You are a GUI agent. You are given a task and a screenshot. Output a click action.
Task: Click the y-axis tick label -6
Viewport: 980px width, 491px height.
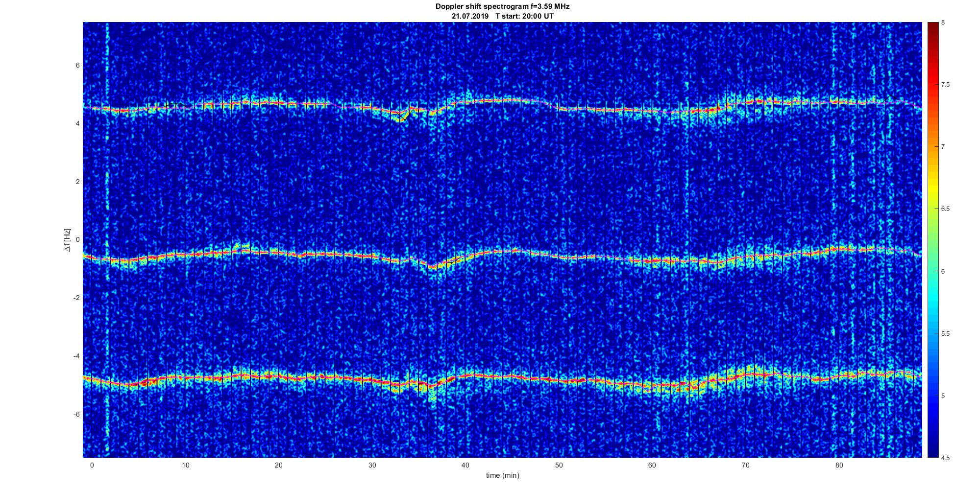pyautogui.click(x=76, y=414)
